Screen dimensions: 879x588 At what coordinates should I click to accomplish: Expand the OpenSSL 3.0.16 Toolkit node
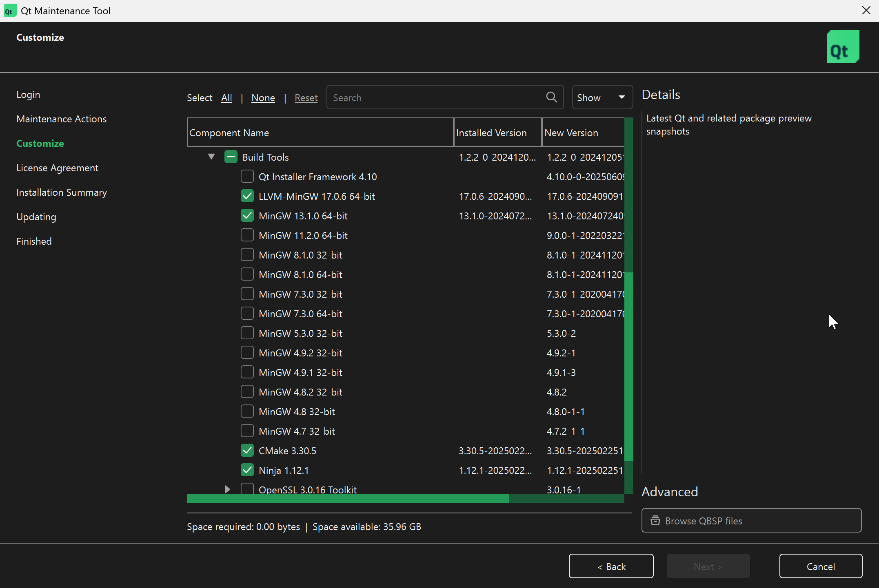228,489
